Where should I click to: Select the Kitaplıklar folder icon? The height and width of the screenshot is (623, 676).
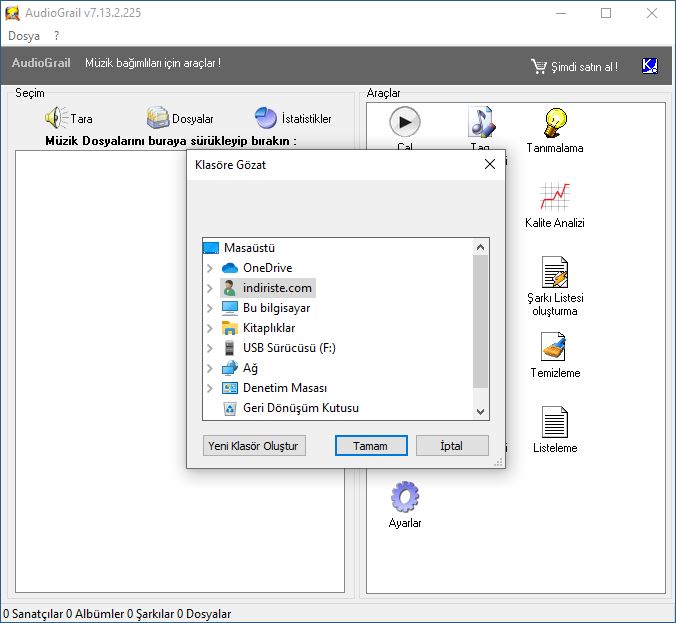pos(229,328)
